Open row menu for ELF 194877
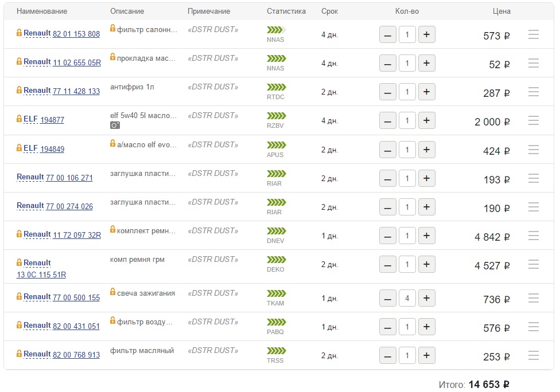This screenshot has height=392, width=560. click(x=533, y=120)
